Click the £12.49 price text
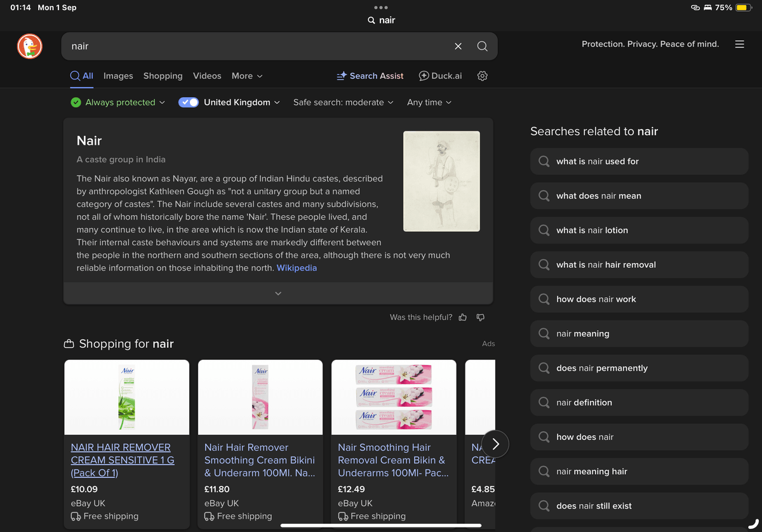This screenshot has width=762, height=532. coord(352,489)
